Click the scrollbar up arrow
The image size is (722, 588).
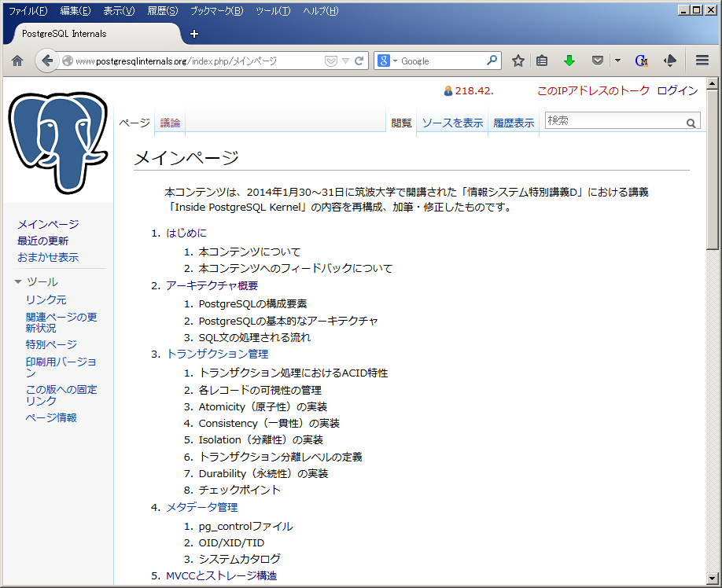point(712,84)
